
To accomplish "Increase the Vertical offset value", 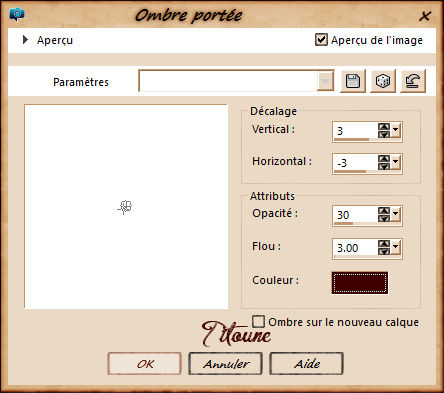I will [x=384, y=127].
